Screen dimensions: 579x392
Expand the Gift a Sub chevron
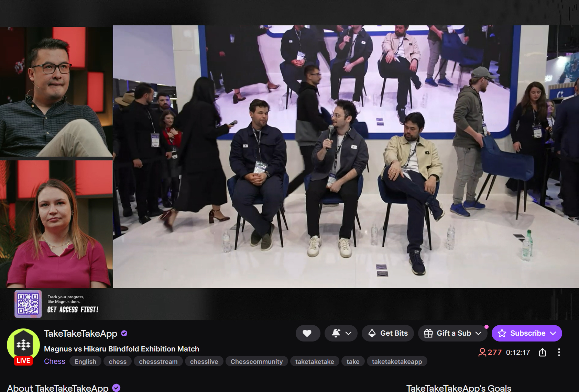pos(478,333)
